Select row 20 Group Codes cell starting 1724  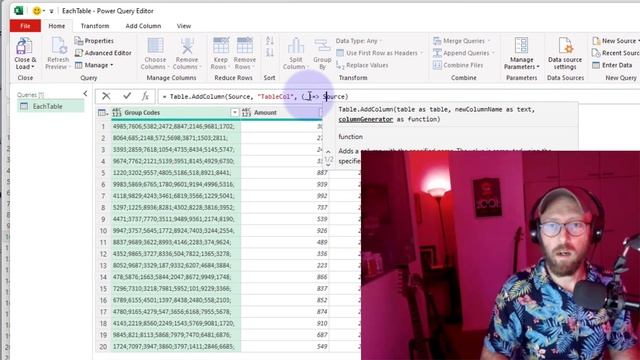(x=176, y=347)
